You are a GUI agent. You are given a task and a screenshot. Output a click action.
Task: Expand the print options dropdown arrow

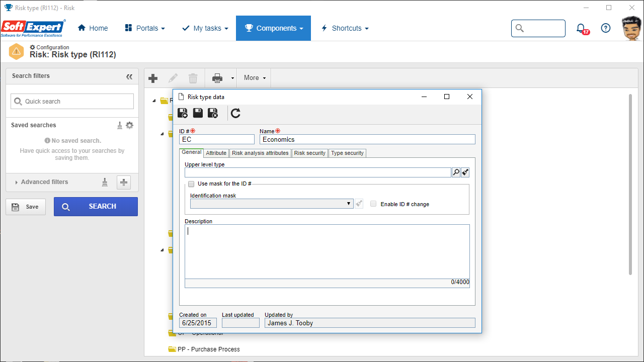click(232, 78)
